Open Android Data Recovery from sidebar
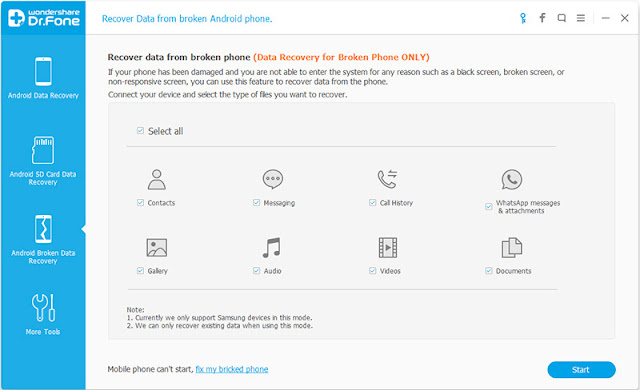This screenshot has height=390, width=640. coord(43,78)
